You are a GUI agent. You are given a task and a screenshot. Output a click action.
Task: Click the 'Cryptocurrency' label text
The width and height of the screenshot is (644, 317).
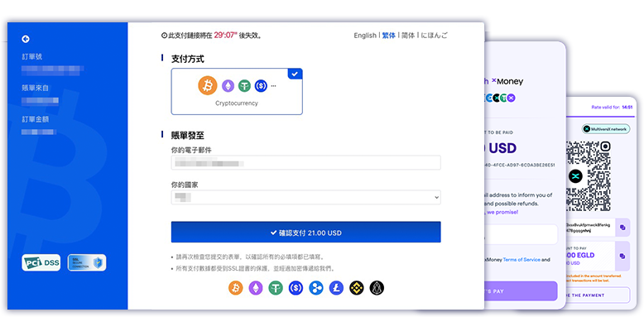[x=237, y=103]
